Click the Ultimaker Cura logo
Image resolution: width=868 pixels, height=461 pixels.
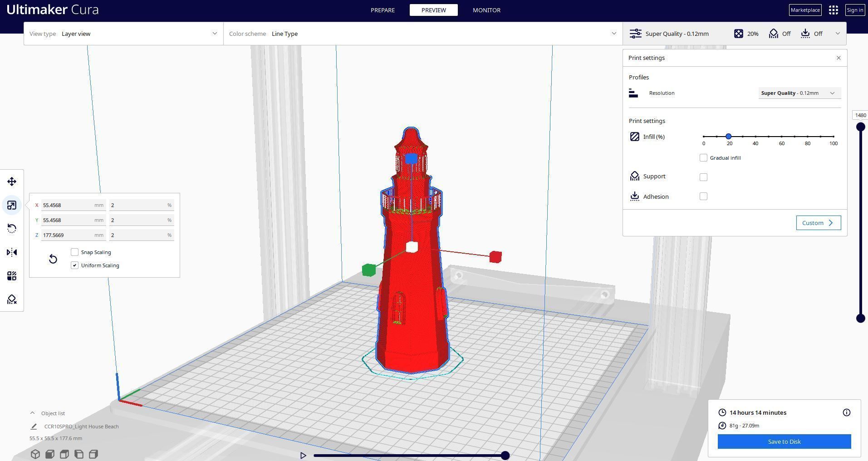pyautogui.click(x=53, y=10)
